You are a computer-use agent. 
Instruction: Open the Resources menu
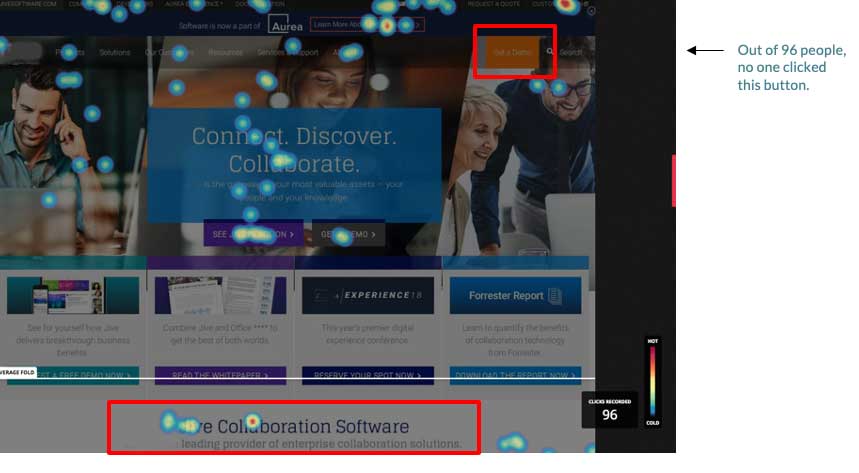(225, 53)
